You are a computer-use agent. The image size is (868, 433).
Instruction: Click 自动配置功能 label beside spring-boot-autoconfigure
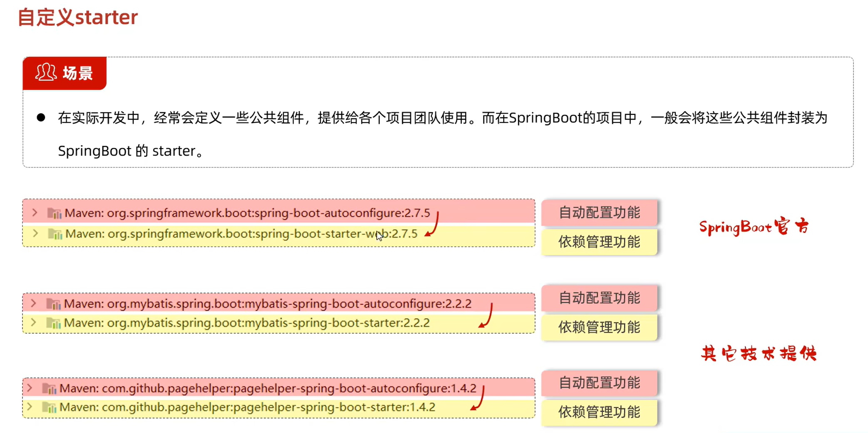pos(599,213)
